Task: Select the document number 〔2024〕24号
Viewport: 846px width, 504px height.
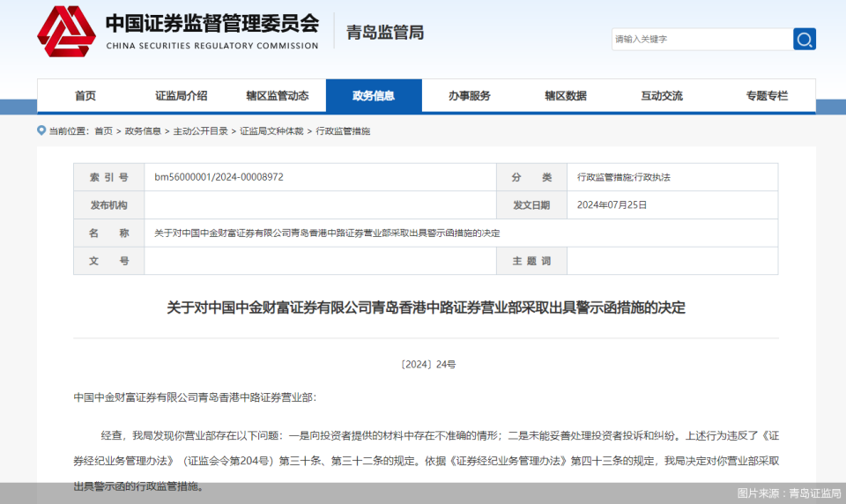Action: (428, 365)
